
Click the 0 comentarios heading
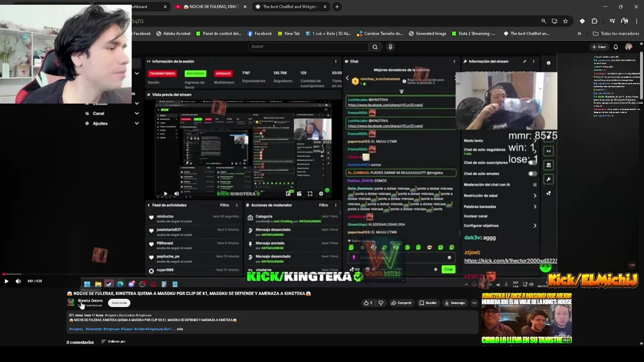point(80,342)
